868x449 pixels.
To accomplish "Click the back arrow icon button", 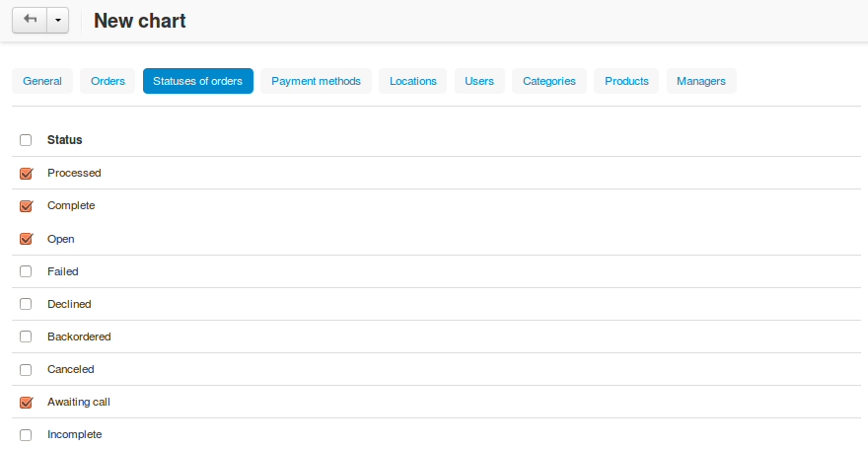I will pos(30,21).
